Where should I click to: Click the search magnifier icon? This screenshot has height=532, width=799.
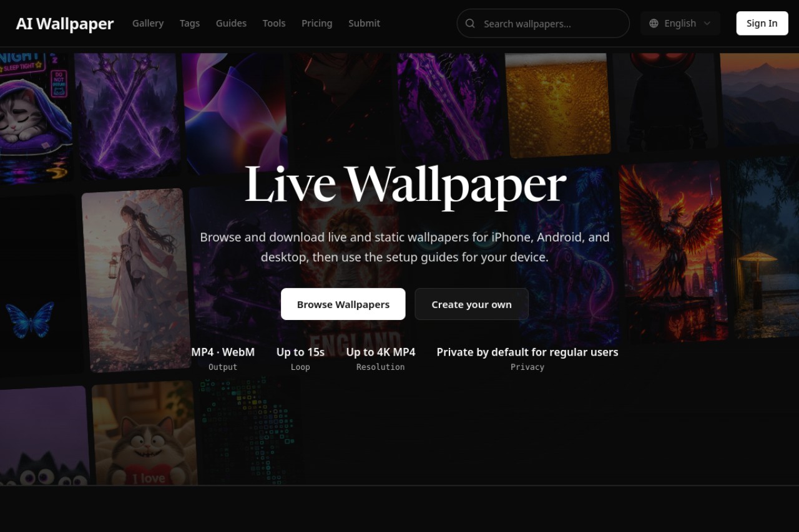click(471, 24)
